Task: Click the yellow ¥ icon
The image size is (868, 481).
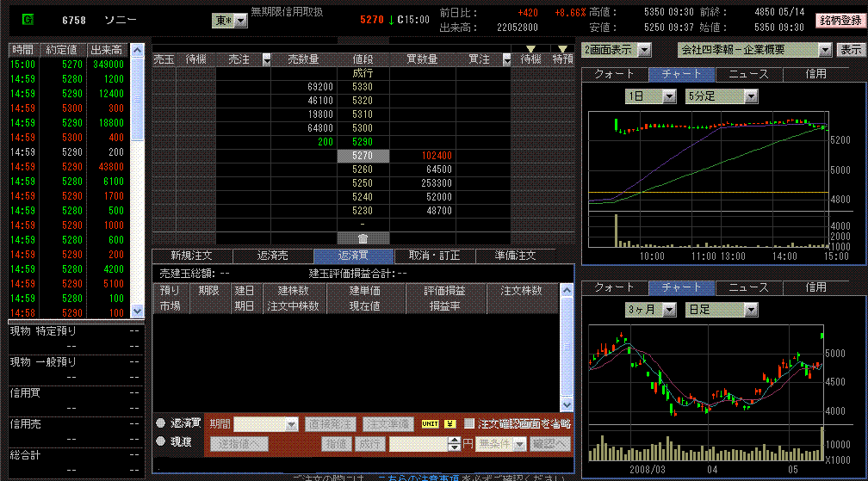Action: 450,423
